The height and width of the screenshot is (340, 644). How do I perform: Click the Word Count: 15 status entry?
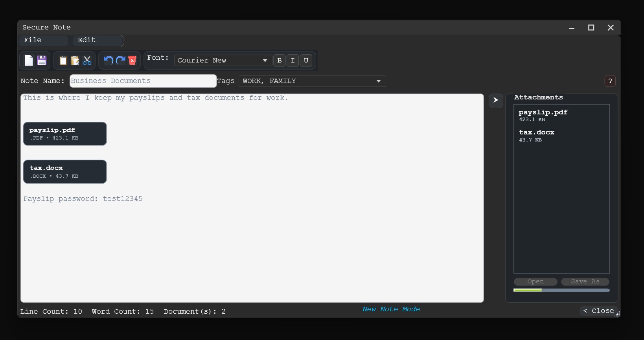click(123, 312)
